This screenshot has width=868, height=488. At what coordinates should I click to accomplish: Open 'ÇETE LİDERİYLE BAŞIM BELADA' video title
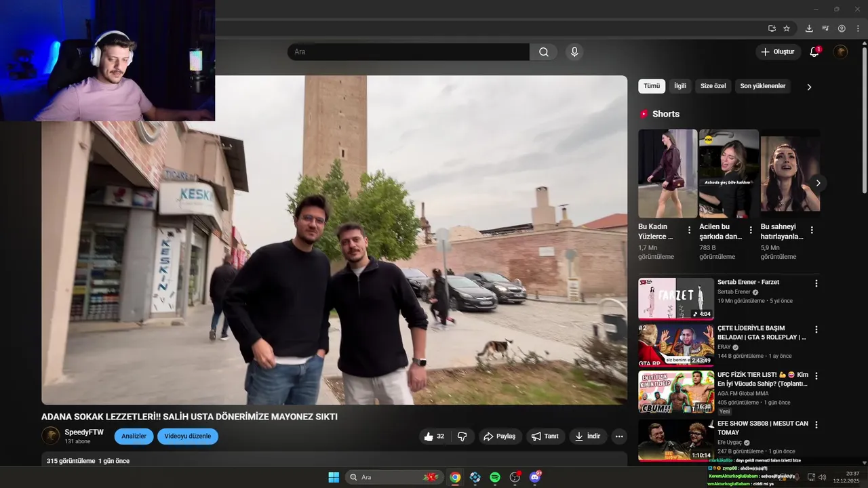(x=762, y=333)
